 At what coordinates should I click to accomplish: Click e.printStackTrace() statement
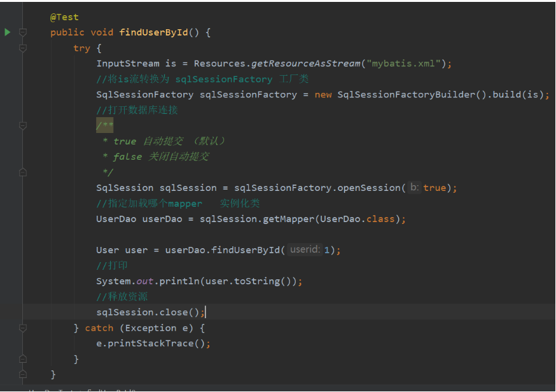coord(153,344)
